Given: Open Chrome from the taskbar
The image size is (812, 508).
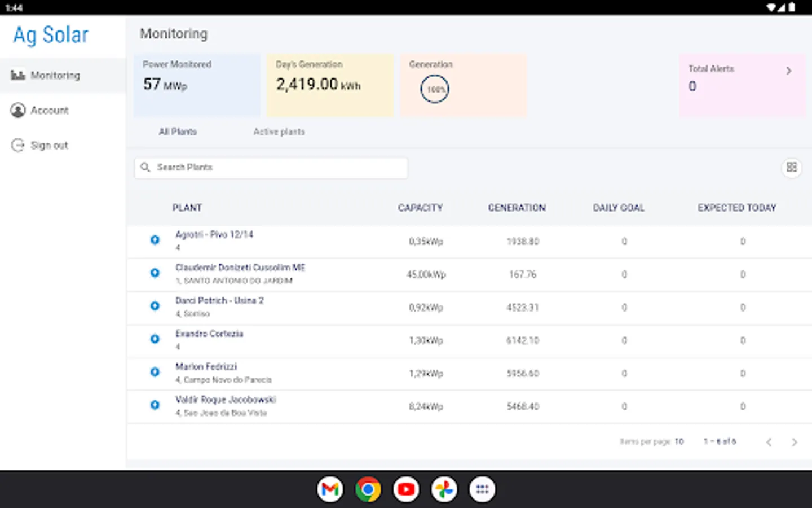Looking at the screenshot, I should [x=368, y=489].
